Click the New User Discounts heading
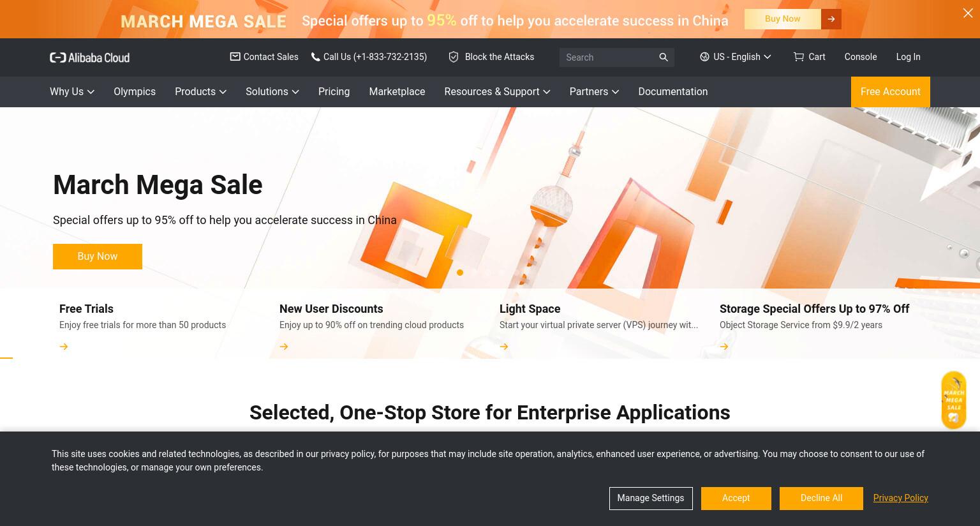This screenshot has width=980, height=526. (331, 309)
